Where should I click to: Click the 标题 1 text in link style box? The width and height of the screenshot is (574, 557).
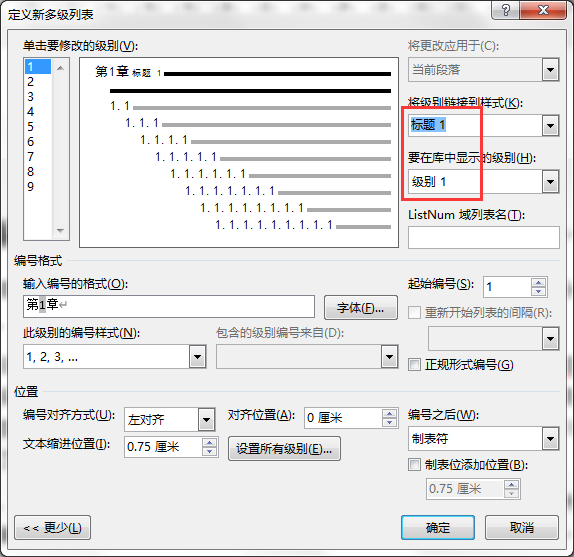(428, 125)
